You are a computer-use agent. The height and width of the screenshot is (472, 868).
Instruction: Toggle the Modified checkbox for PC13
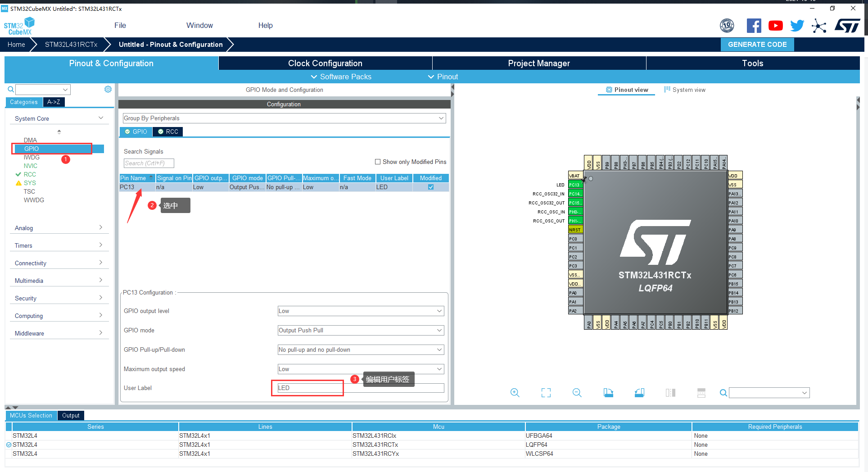coord(431,187)
